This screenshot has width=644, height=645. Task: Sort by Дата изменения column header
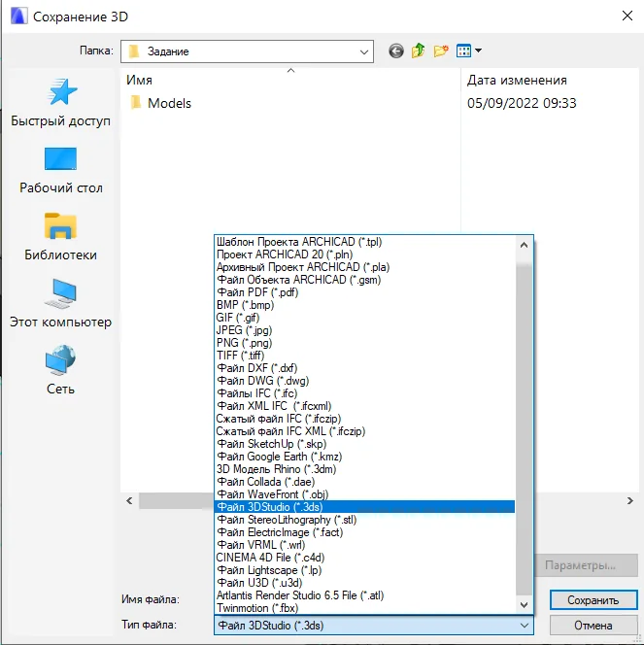tap(517, 80)
